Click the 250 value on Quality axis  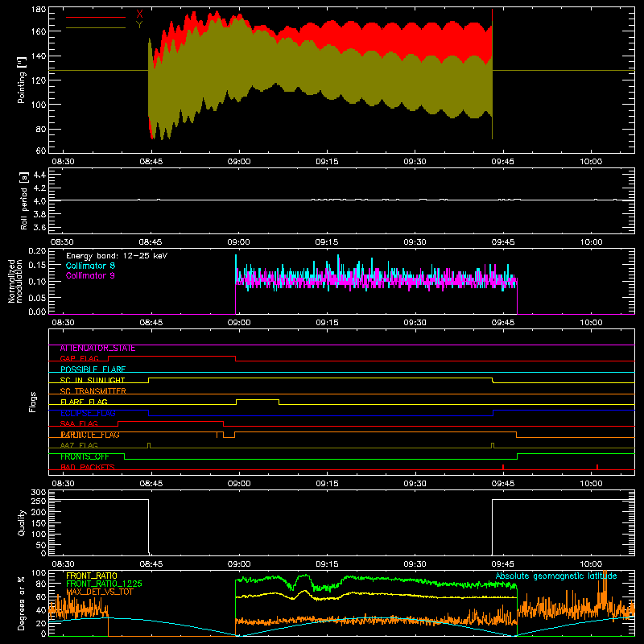click(x=39, y=501)
